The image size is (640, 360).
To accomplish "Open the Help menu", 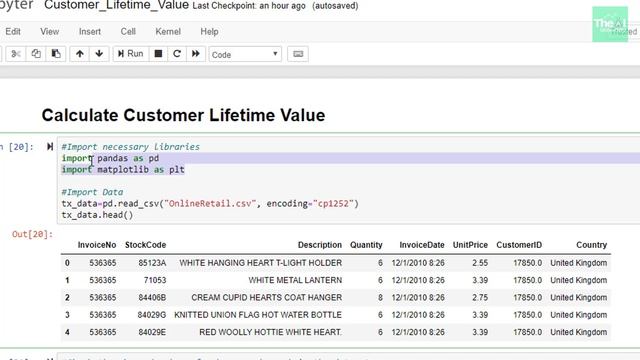I will click(x=209, y=31).
